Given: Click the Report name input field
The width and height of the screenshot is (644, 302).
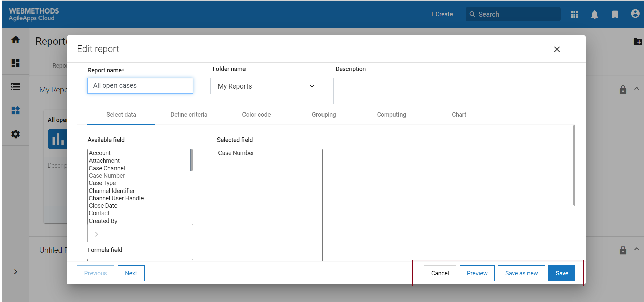Looking at the screenshot, I should [140, 86].
